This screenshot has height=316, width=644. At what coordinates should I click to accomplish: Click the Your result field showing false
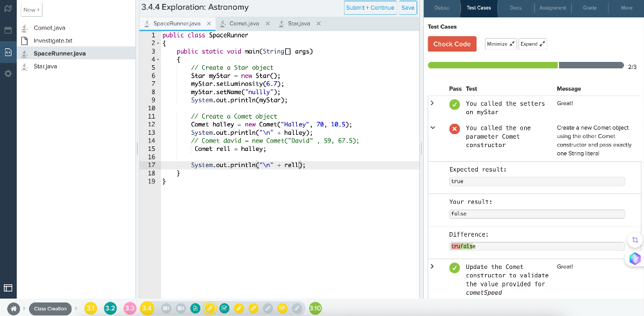click(x=537, y=214)
